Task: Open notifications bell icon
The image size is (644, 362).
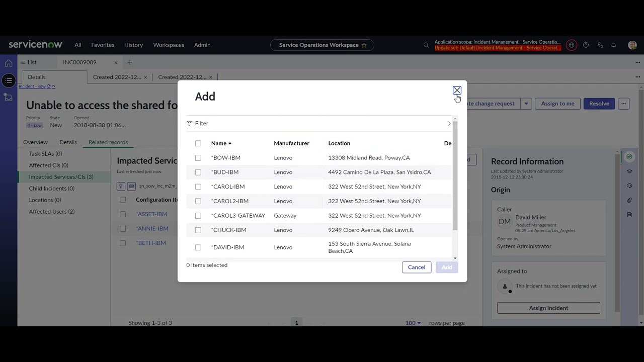Action: click(614, 45)
